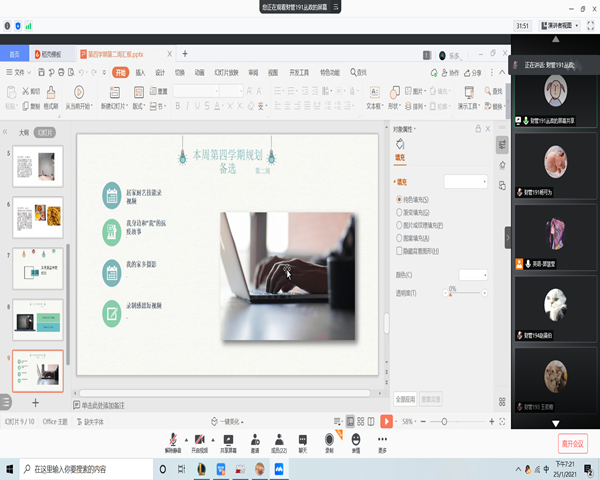Image resolution: width=600 pixels, height=480 pixels.
Task: Show more participants with the down arrow
Action: 556,423
